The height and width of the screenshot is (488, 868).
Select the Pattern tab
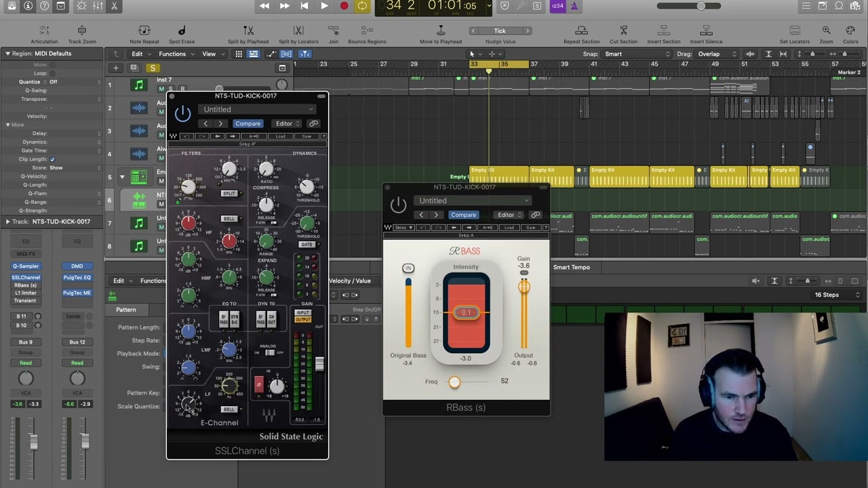(x=125, y=310)
